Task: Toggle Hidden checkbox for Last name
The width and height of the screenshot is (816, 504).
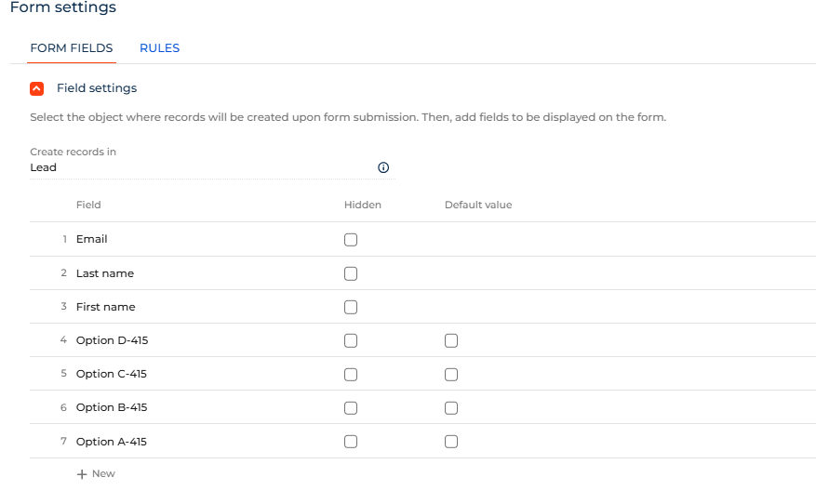Action: [x=351, y=273]
